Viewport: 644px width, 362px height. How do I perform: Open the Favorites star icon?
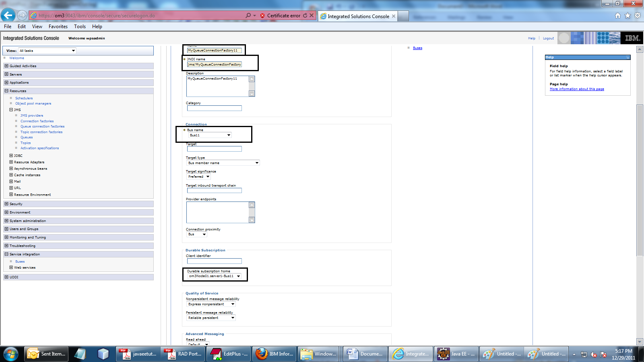click(627, 16)
